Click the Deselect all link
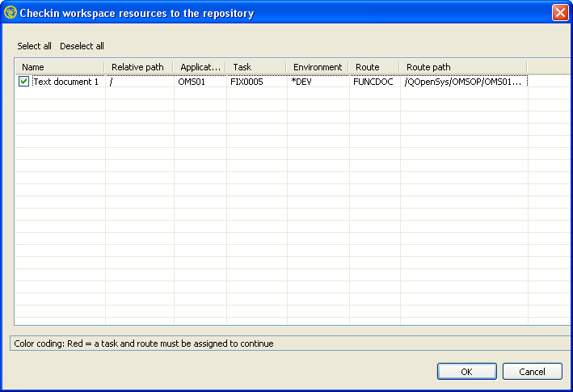 tap(82, 46)
